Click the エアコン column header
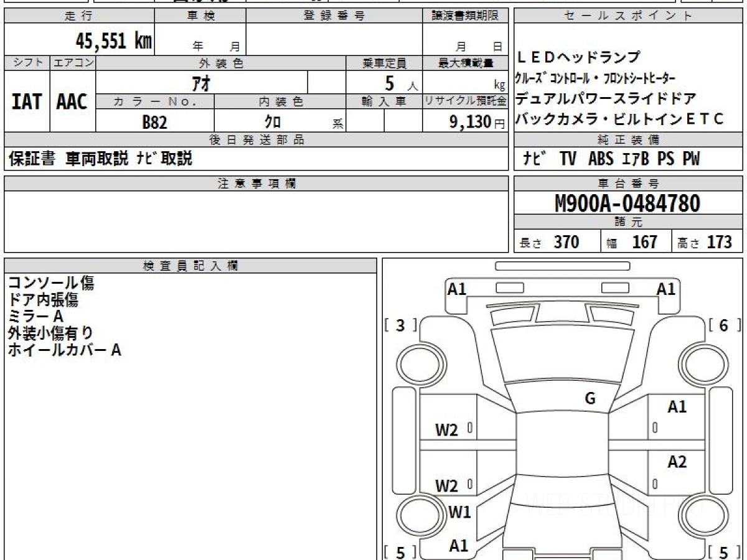747x560 pixels. [x=73, y=63]
